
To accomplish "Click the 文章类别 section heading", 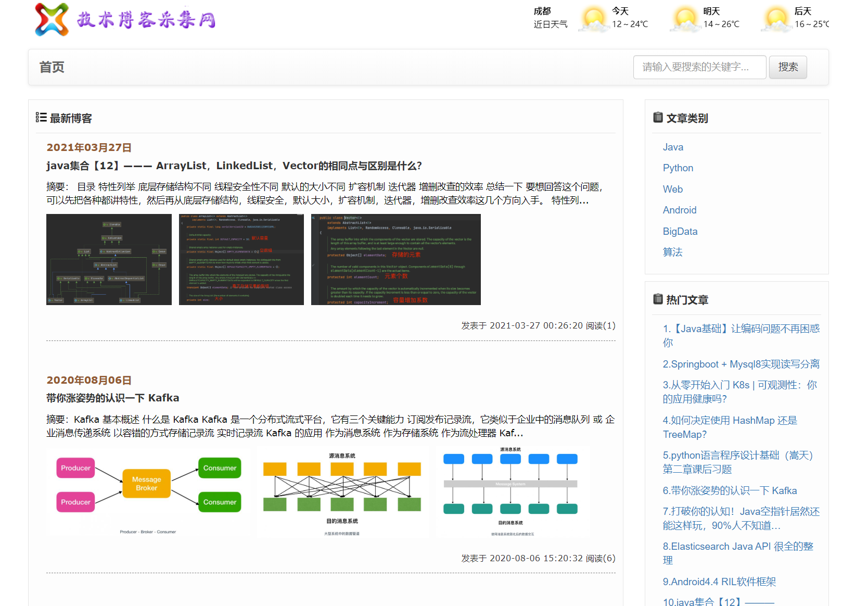I will 687,118.
